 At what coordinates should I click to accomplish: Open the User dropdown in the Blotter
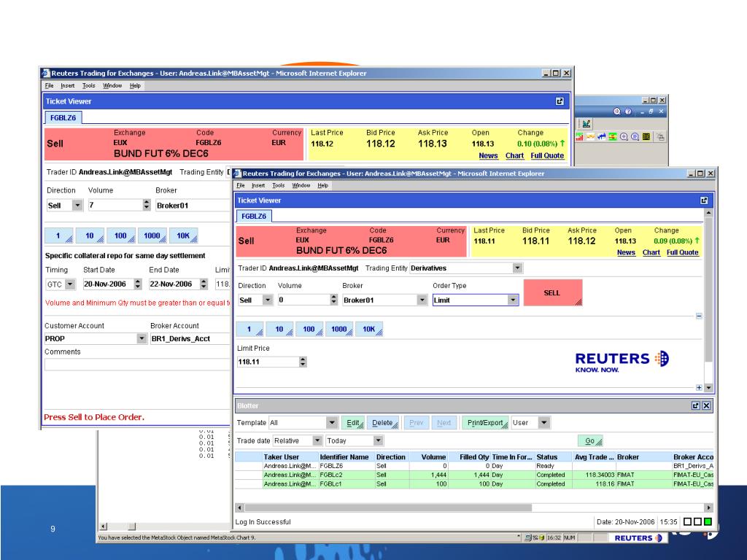point(544,422)
